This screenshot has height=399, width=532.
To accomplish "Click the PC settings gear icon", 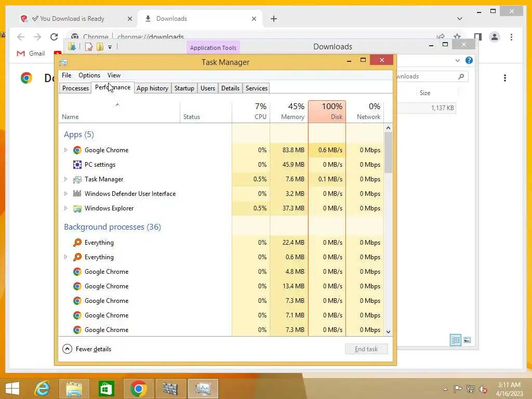I will (77, 165).
